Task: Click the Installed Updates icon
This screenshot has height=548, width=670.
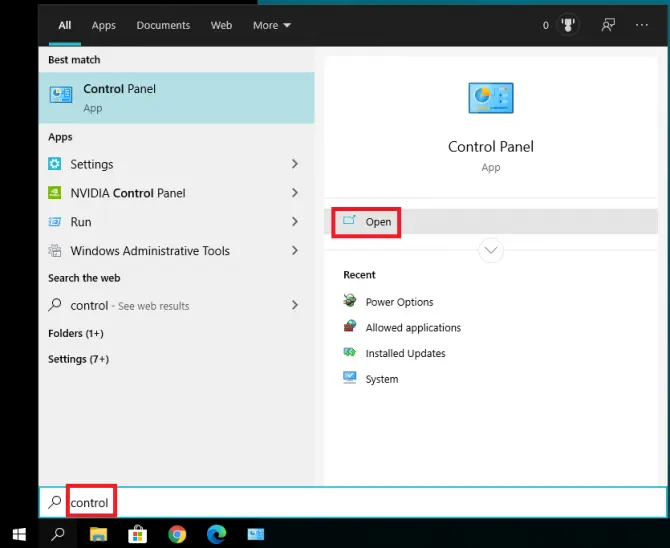Action: pyautogui.click(x=350, y=352)
